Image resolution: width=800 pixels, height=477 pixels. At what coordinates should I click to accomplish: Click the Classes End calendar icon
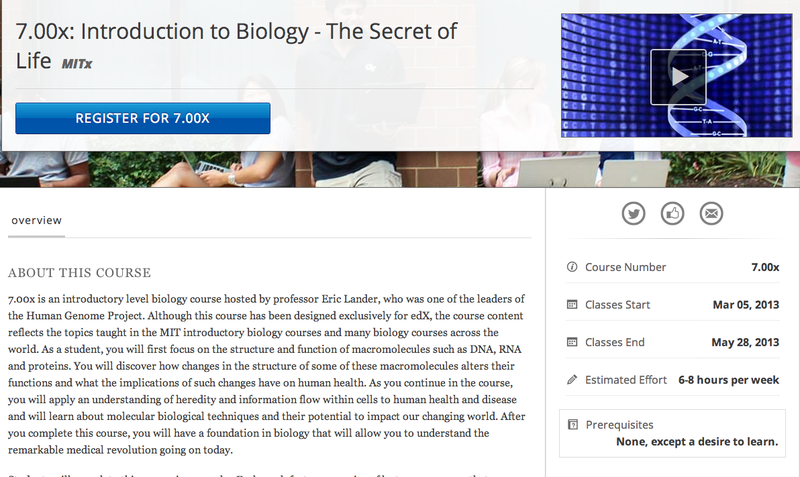(x=572, y=342)
